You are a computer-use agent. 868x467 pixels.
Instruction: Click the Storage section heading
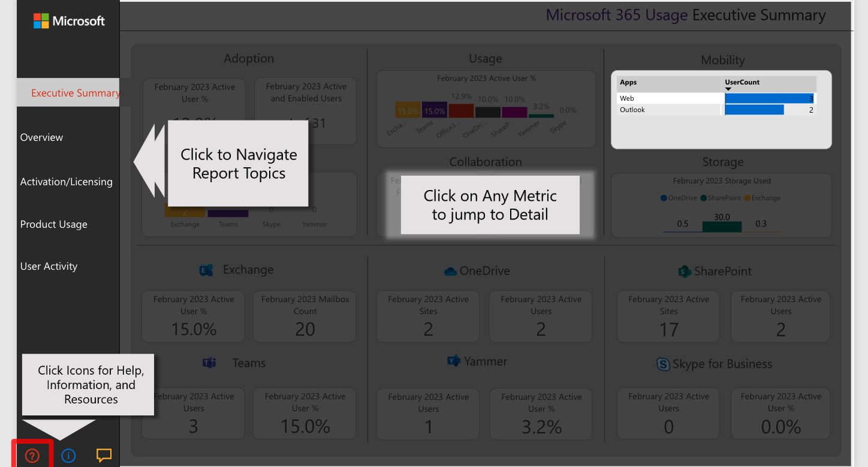pyautogui.click(x=723, y=162)
